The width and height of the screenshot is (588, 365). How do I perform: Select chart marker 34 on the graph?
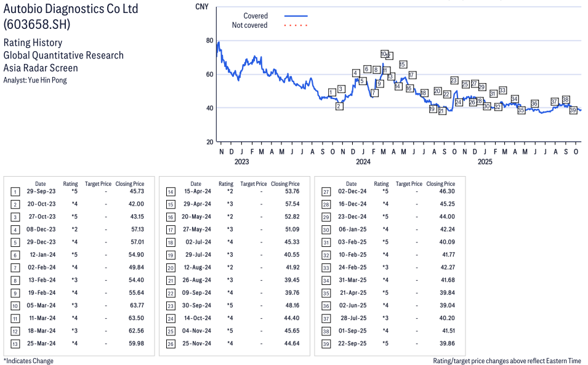[514, 99]
